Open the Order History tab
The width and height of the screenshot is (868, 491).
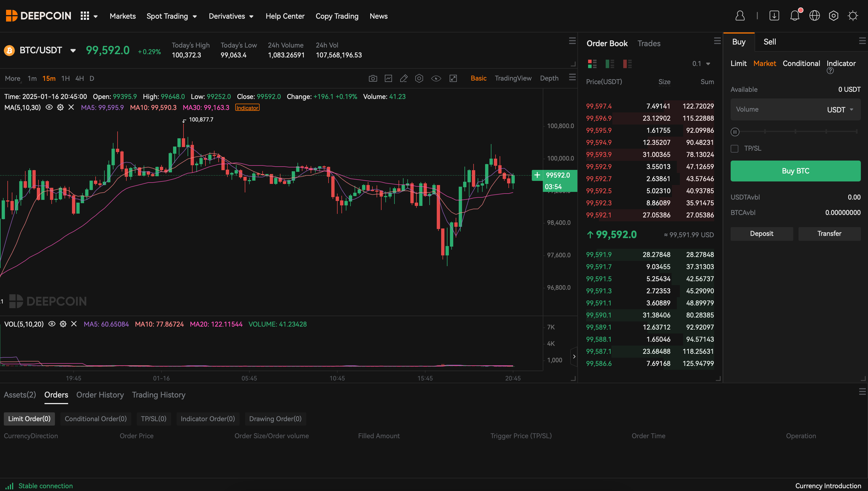pyautogui.click(x=100, y=395)
